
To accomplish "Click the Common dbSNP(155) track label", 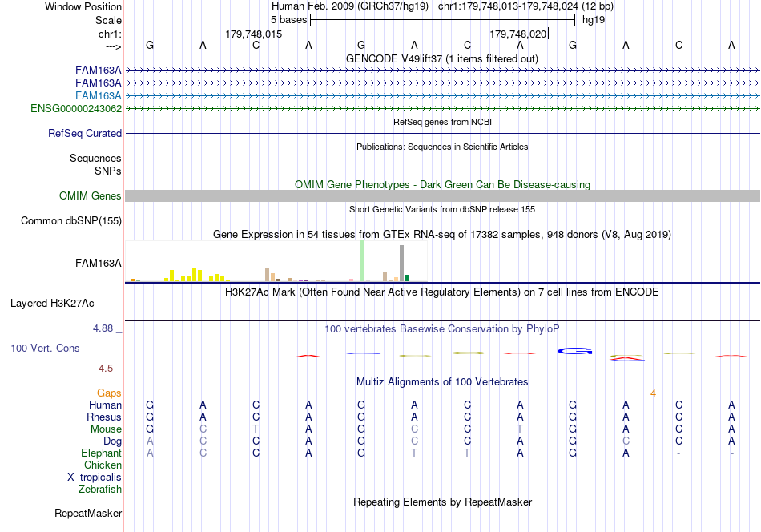I will (x=71, y=221).
